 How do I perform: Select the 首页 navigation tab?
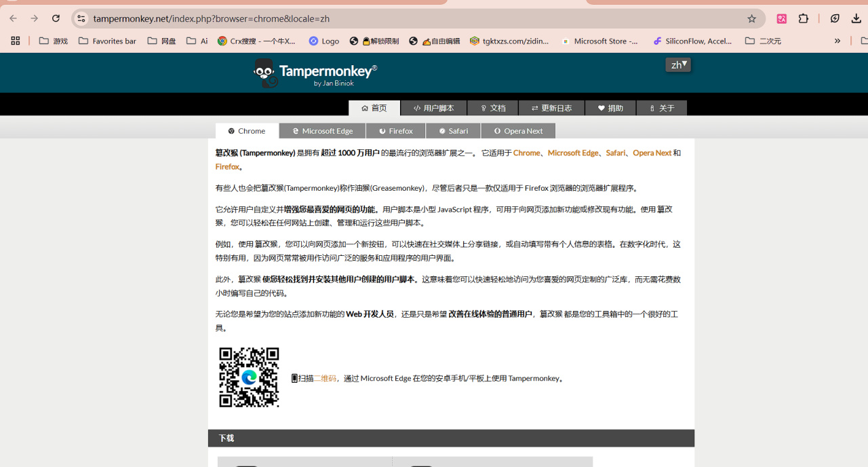click(374, 108)
